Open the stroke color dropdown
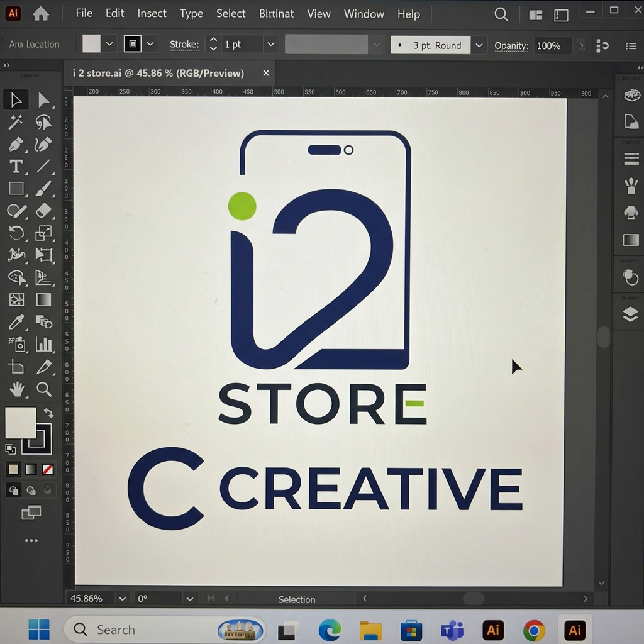644x644 pixels. 150,43
